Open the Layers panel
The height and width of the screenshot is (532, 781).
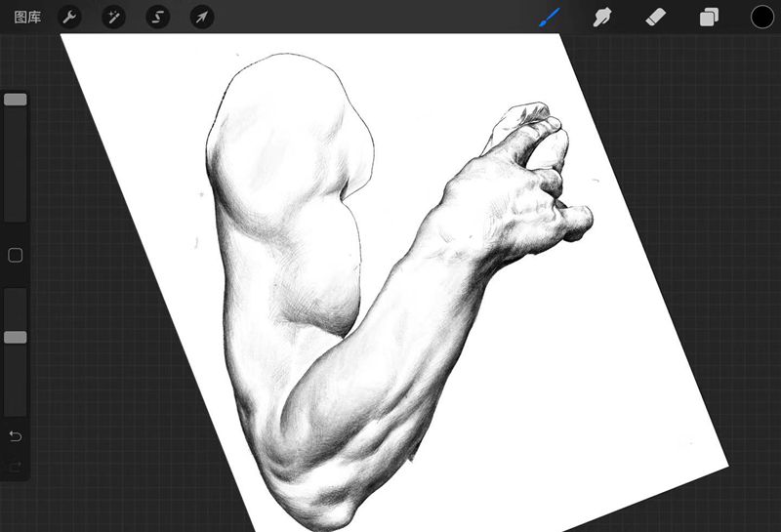[708, 17]
